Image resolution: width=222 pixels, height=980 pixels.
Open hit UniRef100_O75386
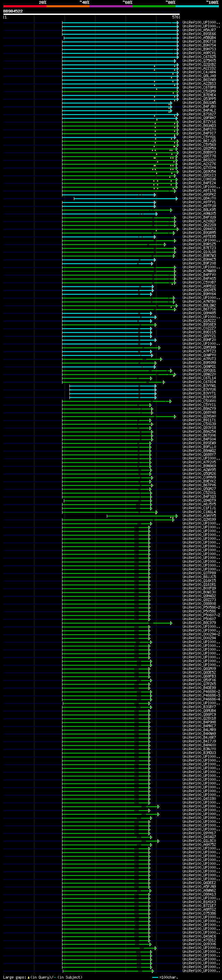coord(199,913)
